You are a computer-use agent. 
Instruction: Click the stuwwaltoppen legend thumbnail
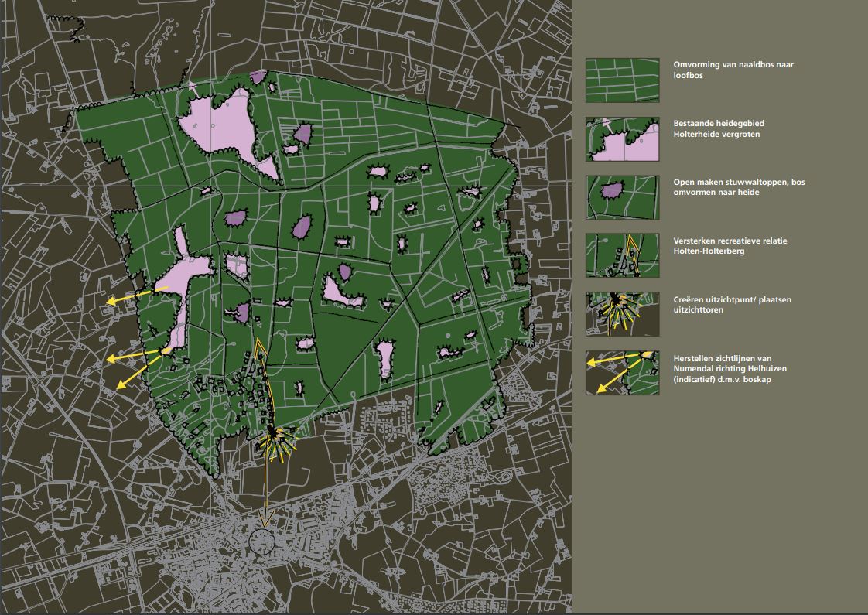[x=622, y=197]
